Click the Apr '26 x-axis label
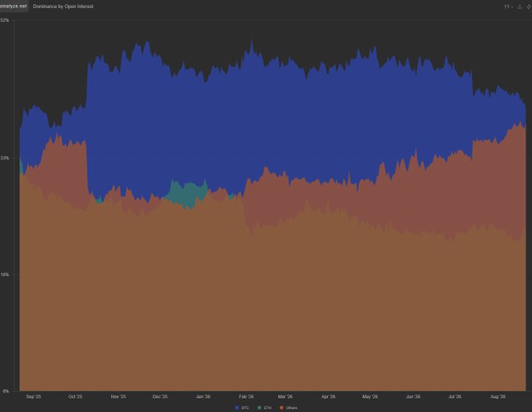 click(328, 396)
